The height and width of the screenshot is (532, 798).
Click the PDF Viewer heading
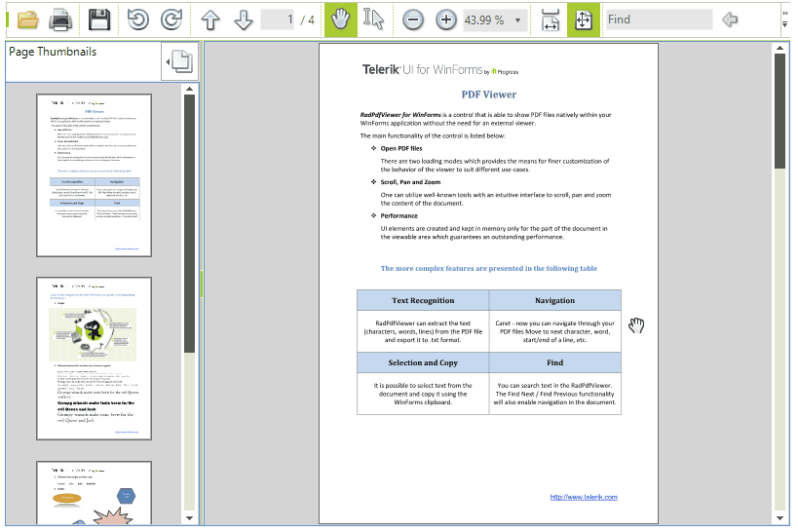tap(488, 95)
